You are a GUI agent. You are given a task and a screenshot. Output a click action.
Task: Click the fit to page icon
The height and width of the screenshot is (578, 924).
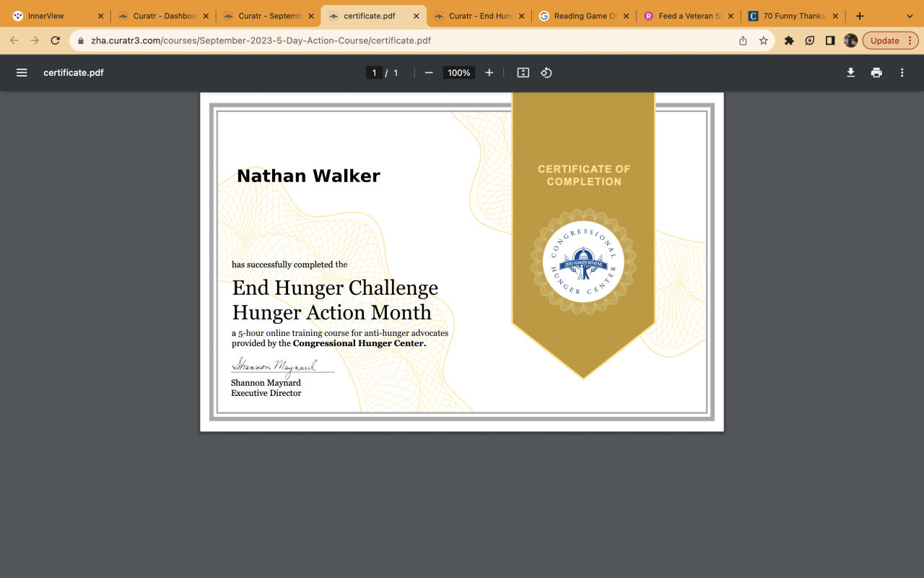[x=523, y=72]
